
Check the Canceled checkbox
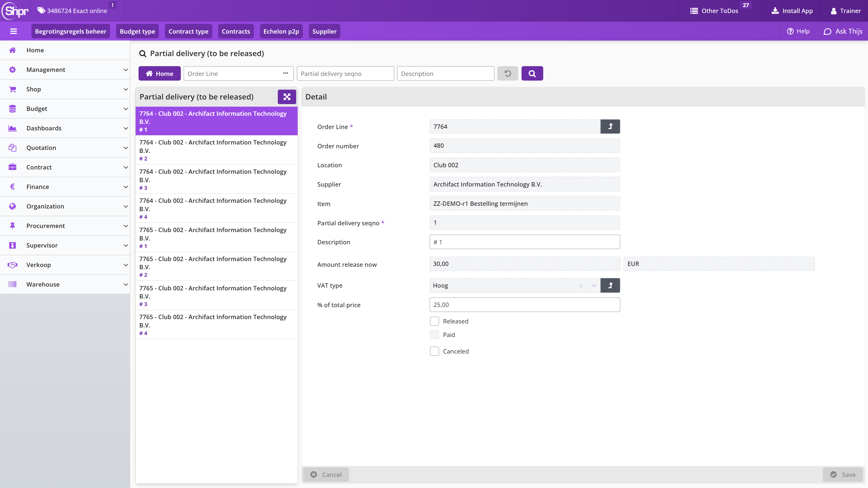coord(434,351)
